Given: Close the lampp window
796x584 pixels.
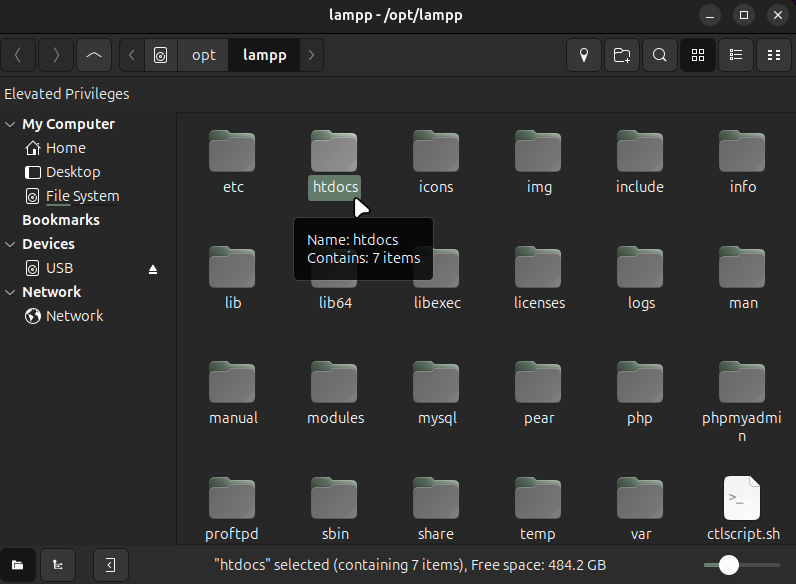Looking at the screenshot, I should tap(778, 15).
